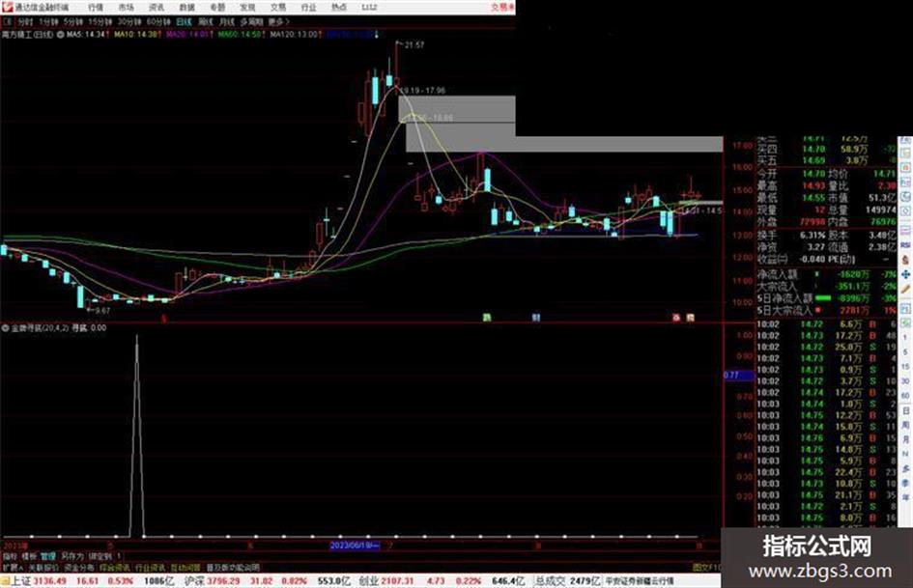Switch to 15-minute period via sidebar '15'
Screen dimensions: 913x588
[x=905, y=367]
